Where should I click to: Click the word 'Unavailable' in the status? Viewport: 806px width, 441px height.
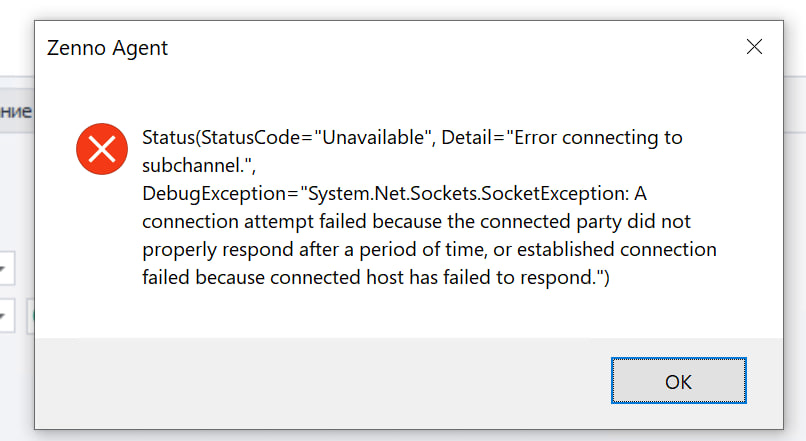370,138
